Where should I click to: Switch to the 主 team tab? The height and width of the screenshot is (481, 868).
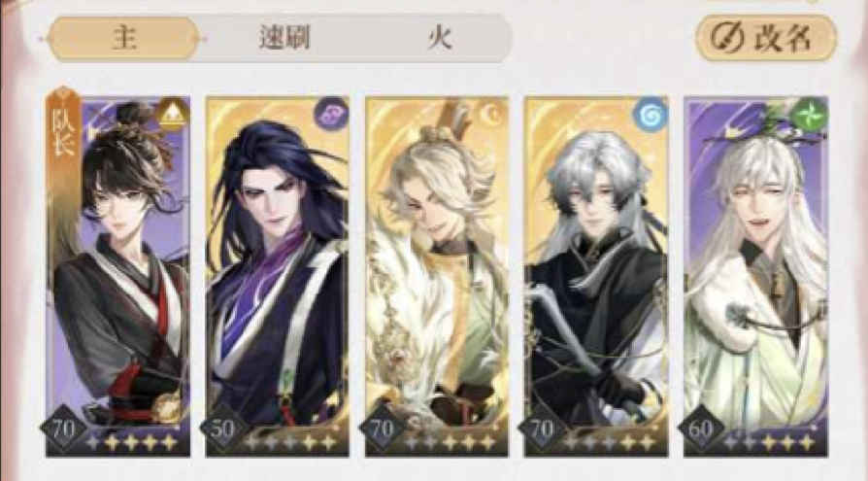point(124,39)
